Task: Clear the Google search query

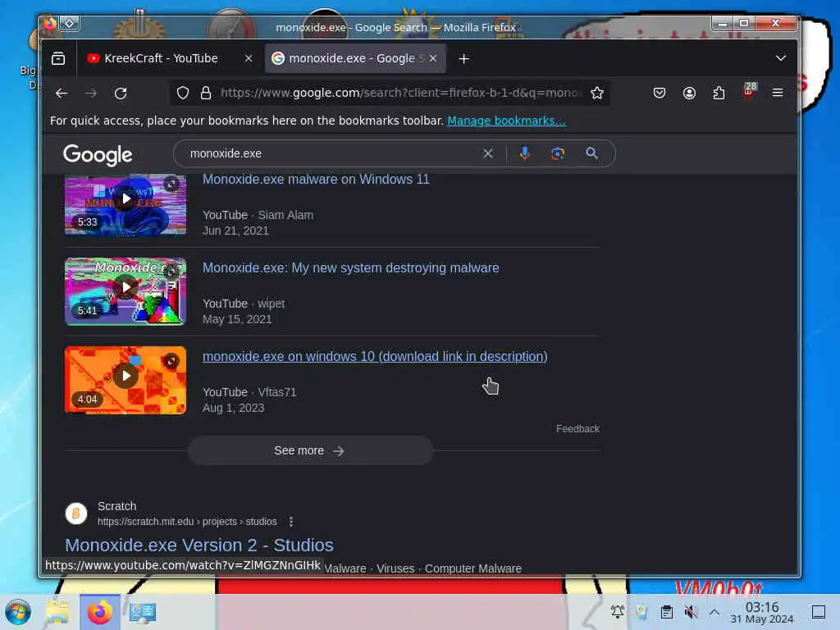Action: [x=487, y=153]
